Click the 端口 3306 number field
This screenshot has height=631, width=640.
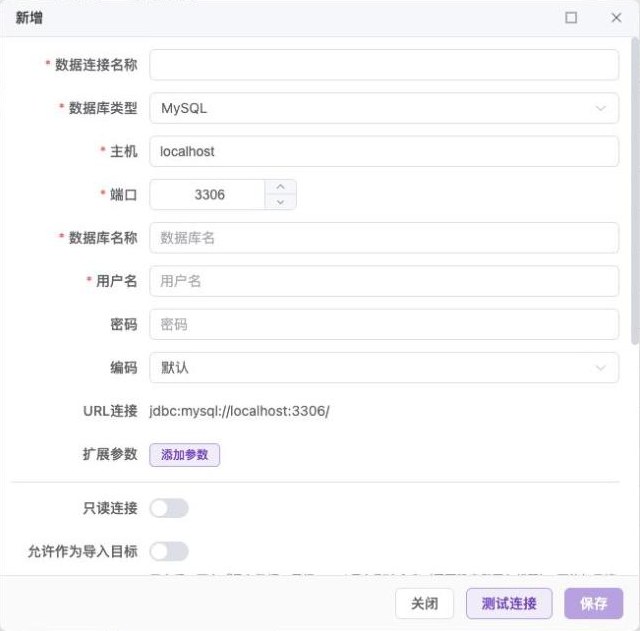pyautogui.click(x=208, y=195)
